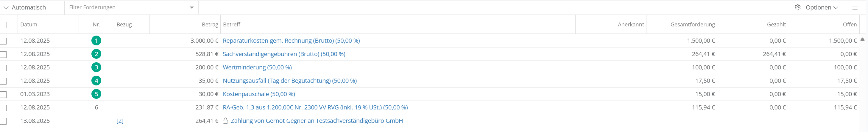Check the Reparaturkosten row checkbox
Screen dimensions: 868x132
point(4,41)
